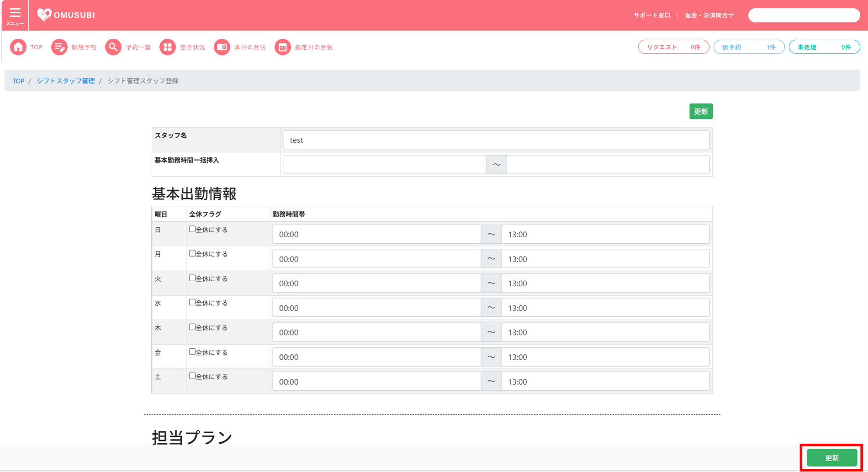Click the top 更新 button
This screenshot has width=868, height=472.
701,111
